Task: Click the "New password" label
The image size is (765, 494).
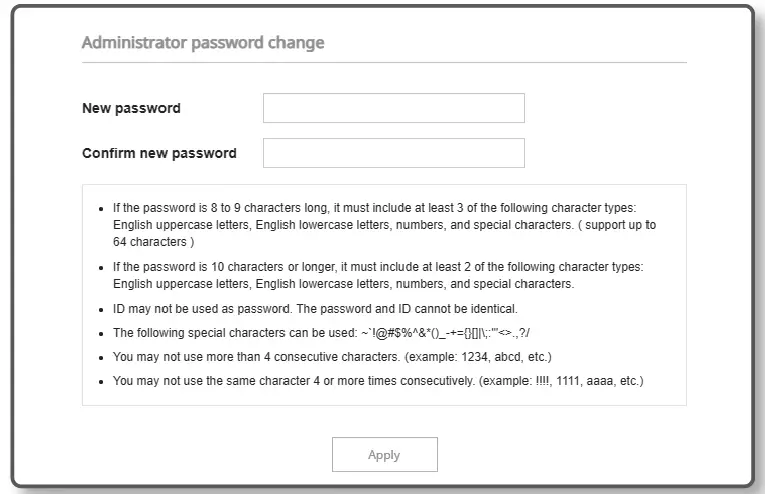Action: [x=131, y=108]
